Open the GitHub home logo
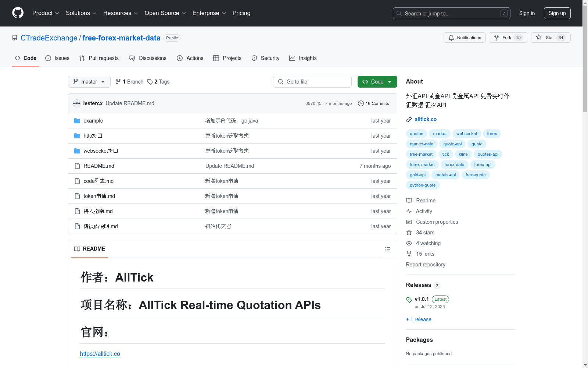The height and width of the screenshot is (368, 588). click(x=18, y=13)
